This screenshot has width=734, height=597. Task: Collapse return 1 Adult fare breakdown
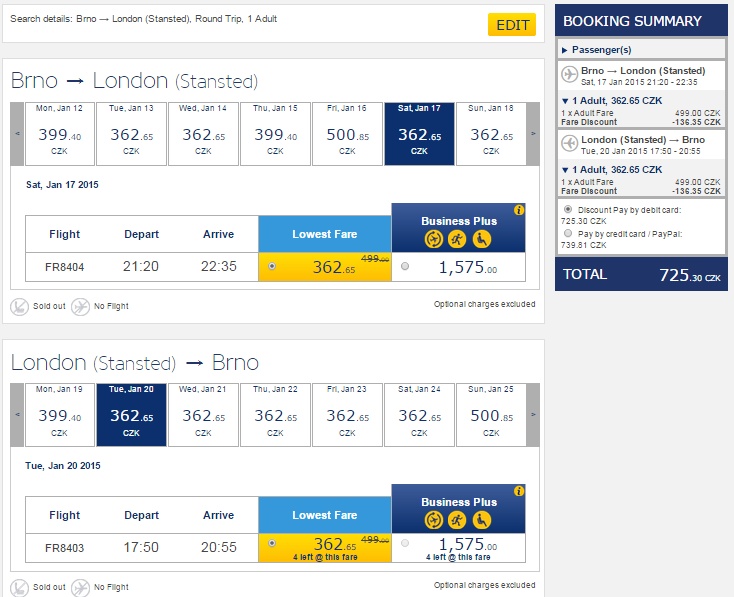(565, 170)
